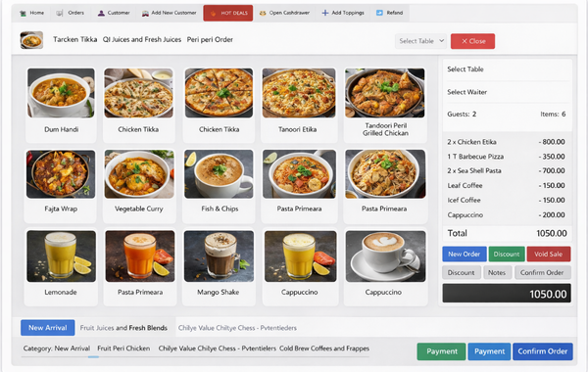588x372 pixels.
Task: Select the 1 T Barbecue Pizza line
Action: [506, 157]
